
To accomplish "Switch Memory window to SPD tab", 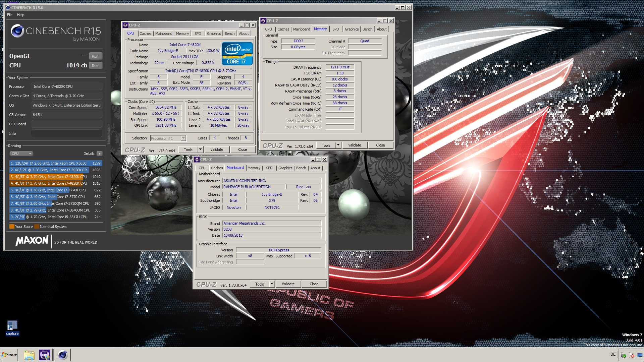I will point(335,29).
